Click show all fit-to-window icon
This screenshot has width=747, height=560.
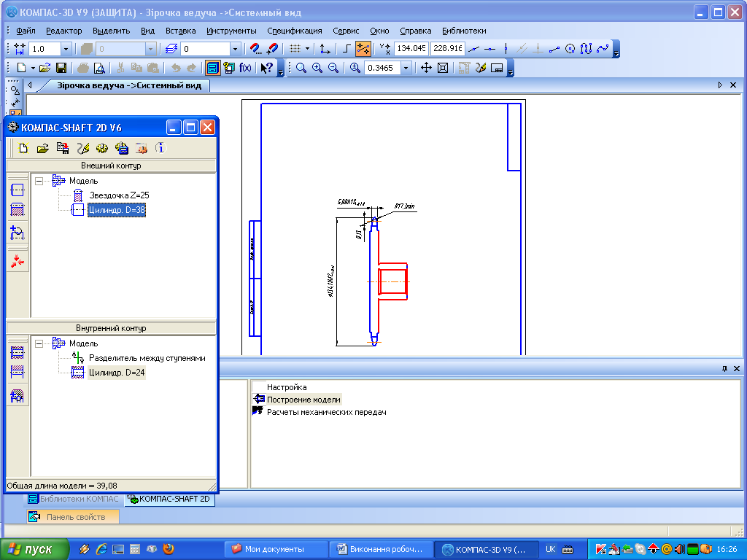click(x=443, y=68)
